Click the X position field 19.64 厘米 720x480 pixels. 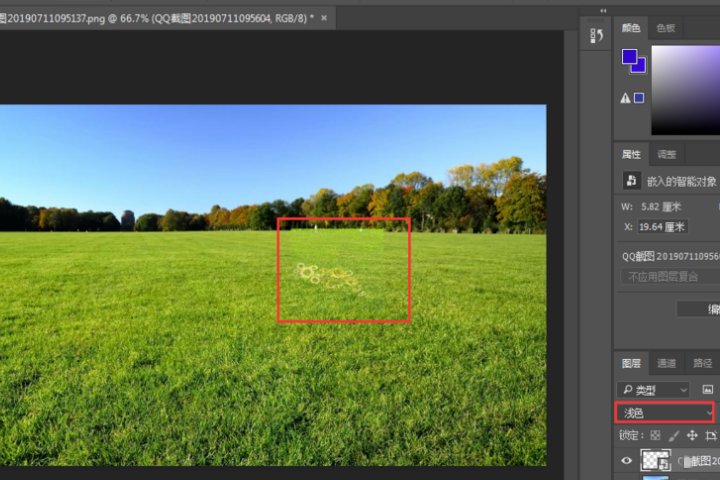pyautogui.click(x=662, y=227)
